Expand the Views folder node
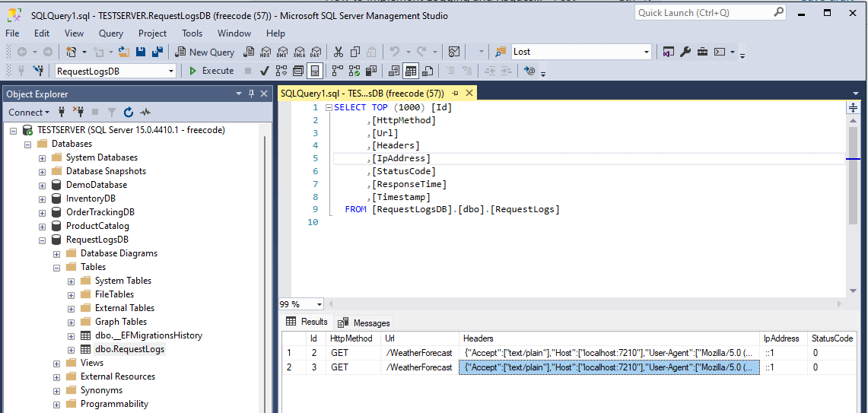Image resolution: width=868 pixels, height=413 pixels. (57, 363)
